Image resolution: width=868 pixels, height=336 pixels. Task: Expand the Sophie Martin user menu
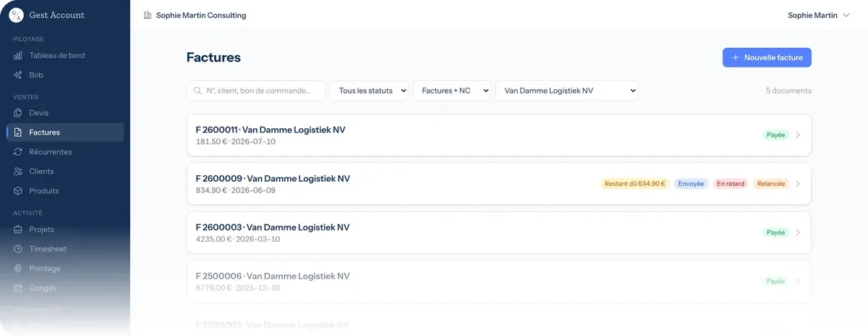coord(818,15)
